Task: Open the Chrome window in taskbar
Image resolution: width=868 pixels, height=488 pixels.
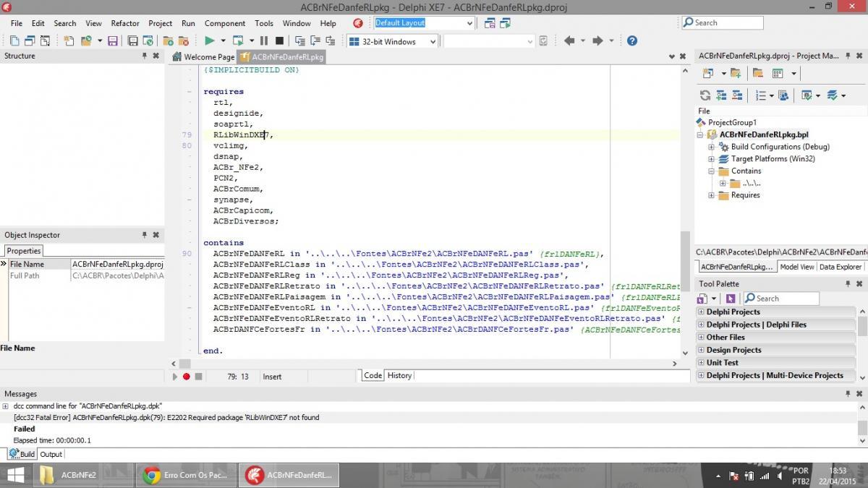Action: (185, 475)
